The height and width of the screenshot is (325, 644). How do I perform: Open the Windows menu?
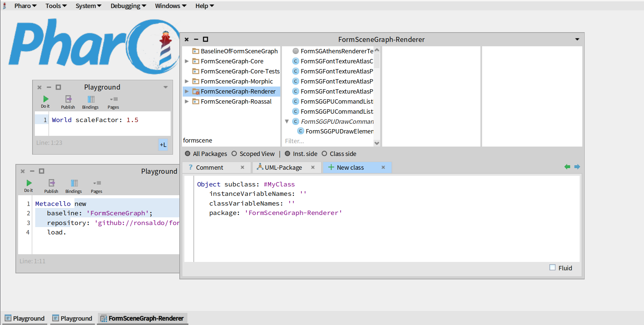(x=171, y=6)
